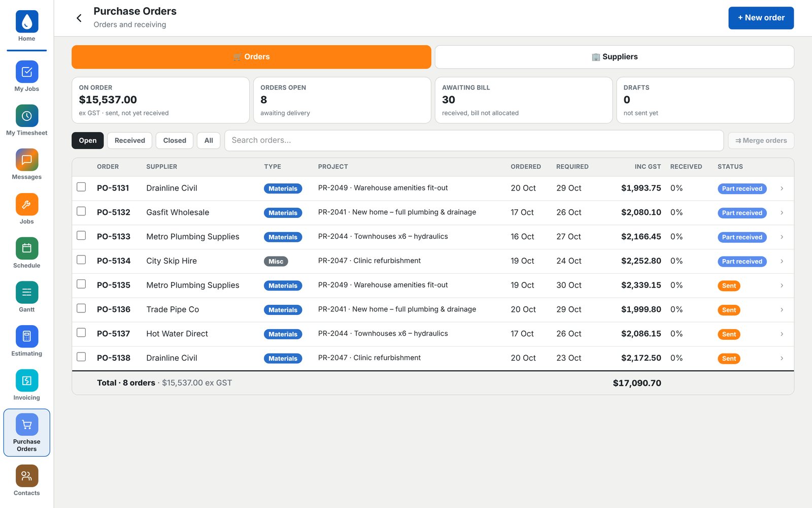Create a new order
The height and width of the screenshot is (508, 812).
[761, 18]
